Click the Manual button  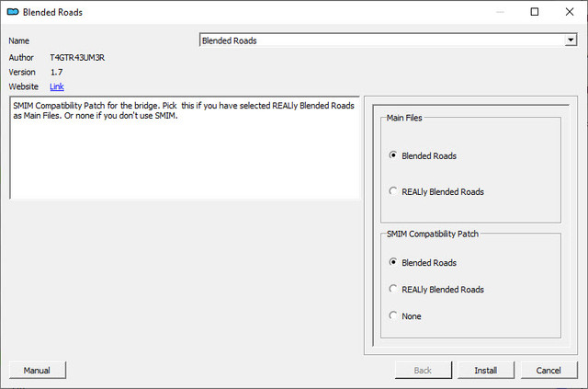[37, 371]
